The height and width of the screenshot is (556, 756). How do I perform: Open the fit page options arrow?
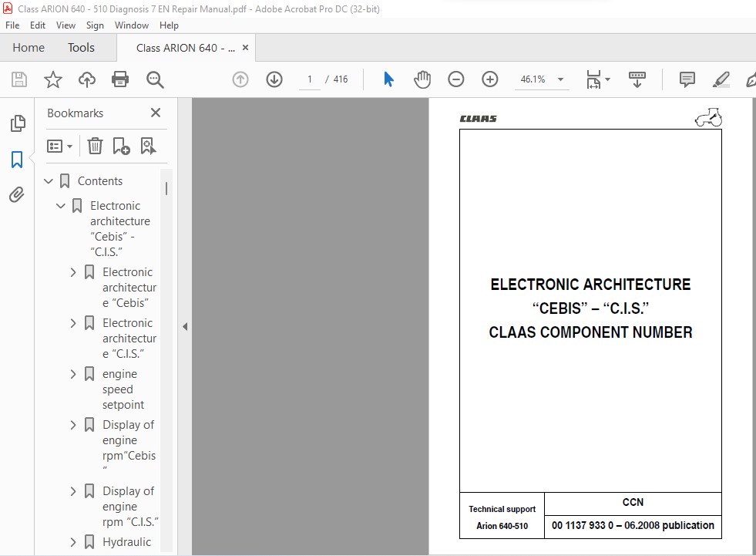click(x=607, y=79)
